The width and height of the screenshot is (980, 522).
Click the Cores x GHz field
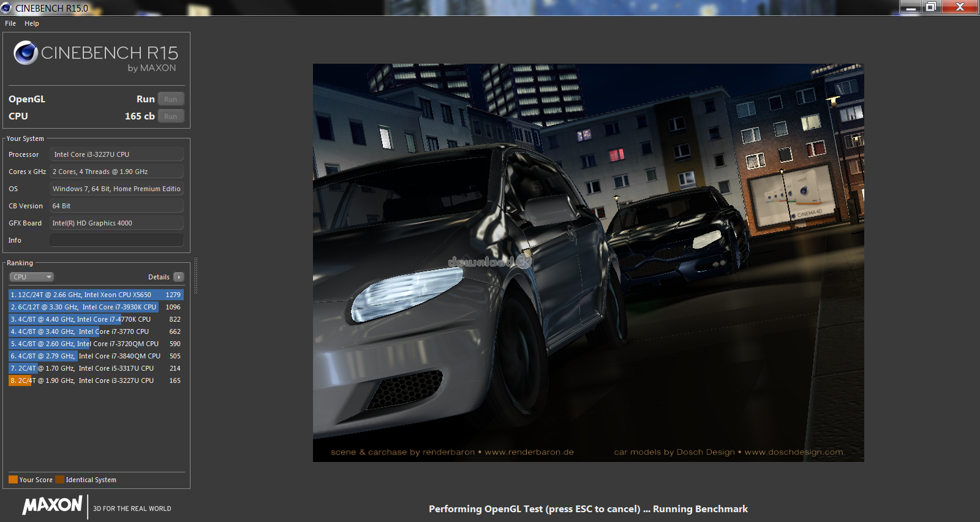tap(116, 172)
